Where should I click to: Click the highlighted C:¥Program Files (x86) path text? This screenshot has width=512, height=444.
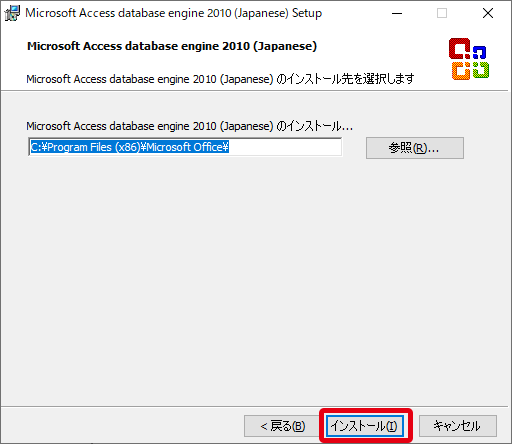[x=130, y=147]
